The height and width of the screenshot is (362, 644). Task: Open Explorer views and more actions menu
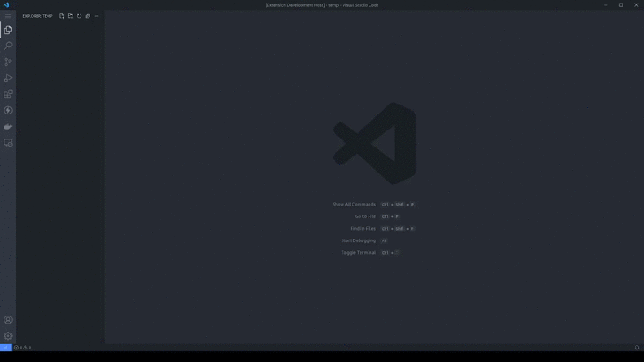tap(97, 16)
